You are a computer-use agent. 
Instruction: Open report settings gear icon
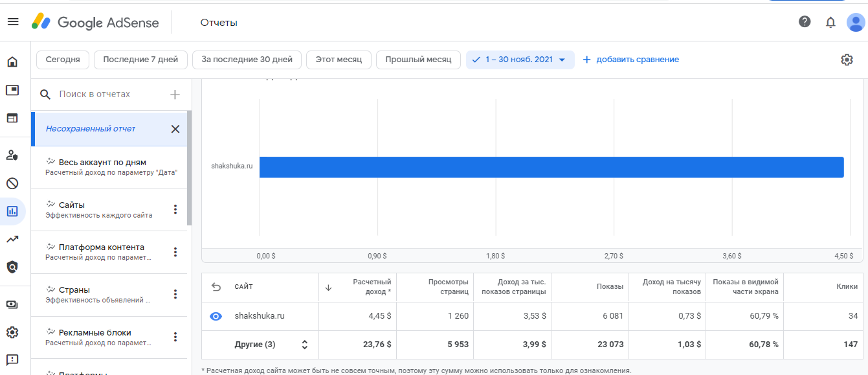[847, 60]
